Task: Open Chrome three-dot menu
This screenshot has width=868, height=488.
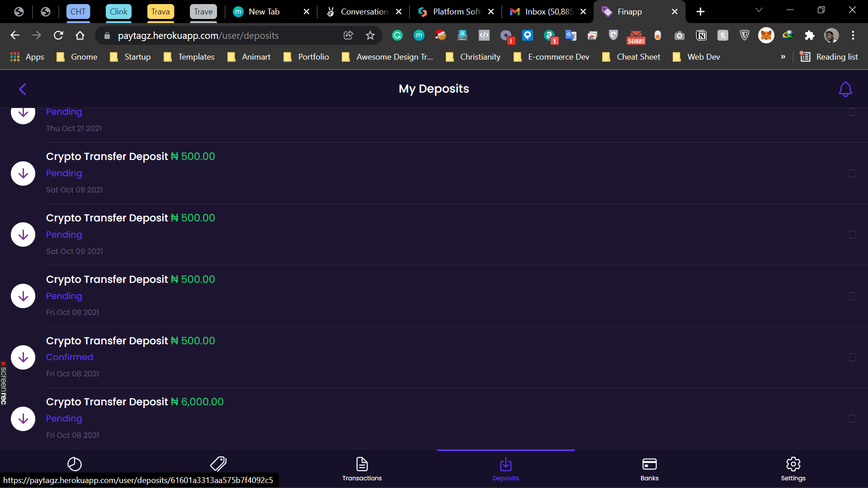Action: coord(853,35)
